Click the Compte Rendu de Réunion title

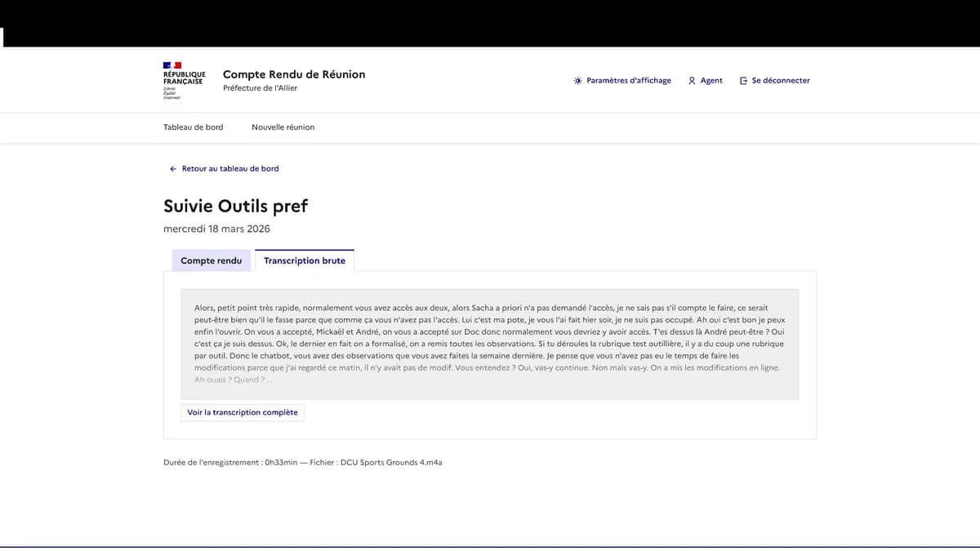pyautogui.click(x=294, y=74)
